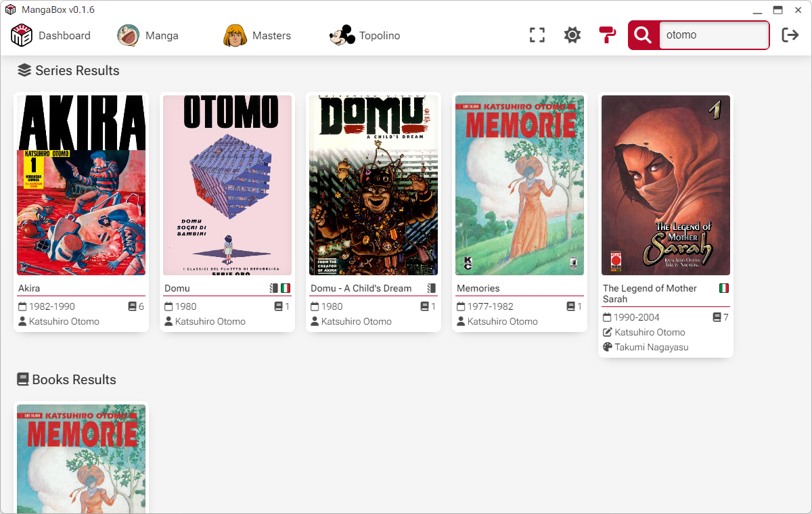Click the Domu - A Child's Dream title
The width and height of the screenshot is (812, 514).
361,288
